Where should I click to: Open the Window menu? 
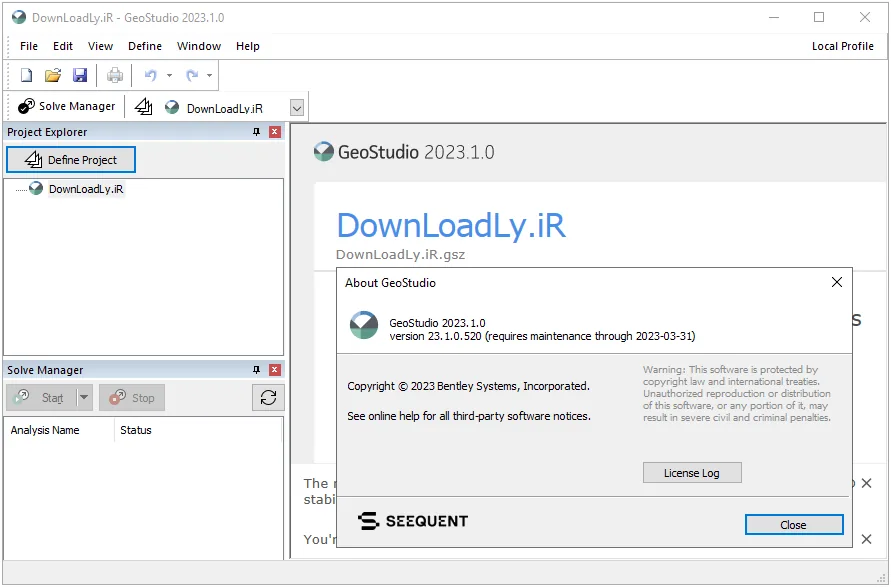pos(199,46)
